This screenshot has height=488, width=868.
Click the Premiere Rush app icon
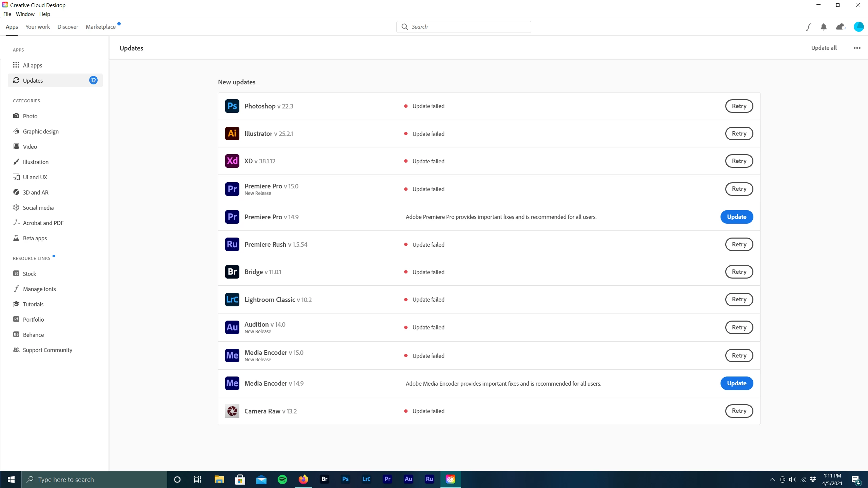click(232, 244)
